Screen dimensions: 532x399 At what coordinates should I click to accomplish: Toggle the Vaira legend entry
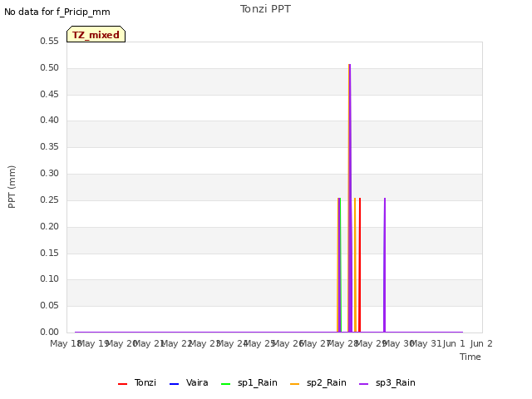(x=189, y=382)
